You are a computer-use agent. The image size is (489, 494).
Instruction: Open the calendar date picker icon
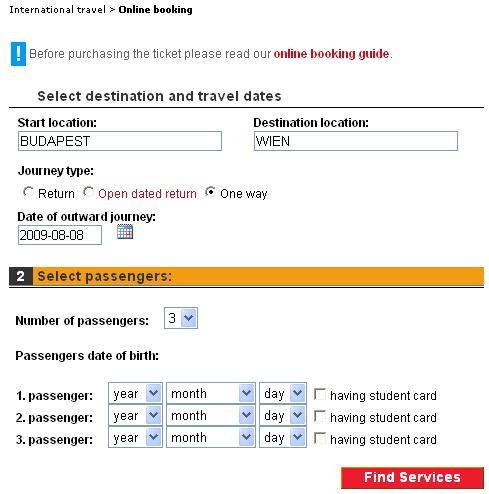pos(125,232)
